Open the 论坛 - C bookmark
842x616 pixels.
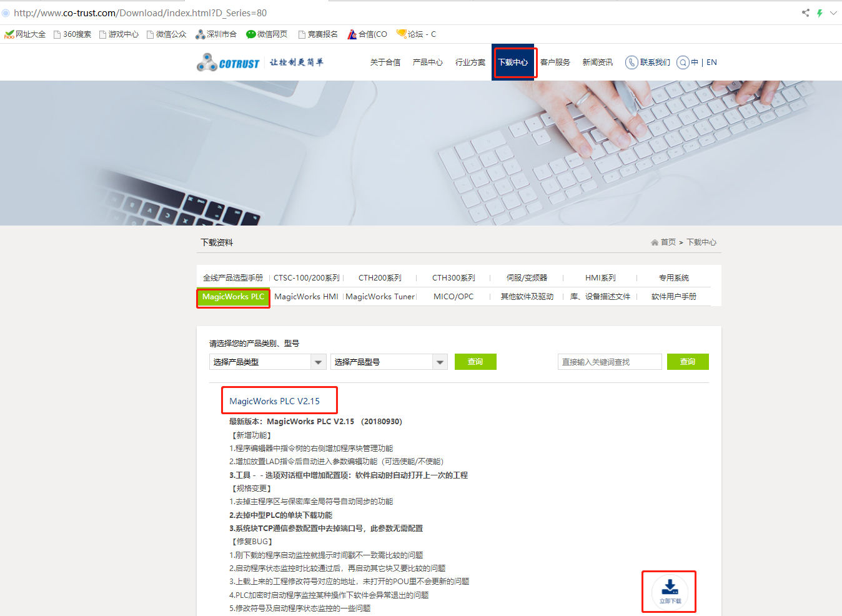pyautogui.click(x=417, y=34)
